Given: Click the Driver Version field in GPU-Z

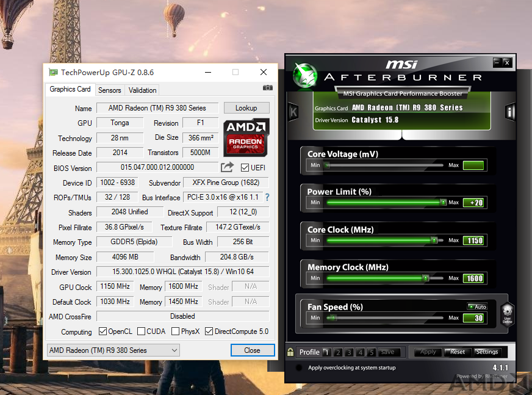Looking at the screenshot, I should coord(183,272).
